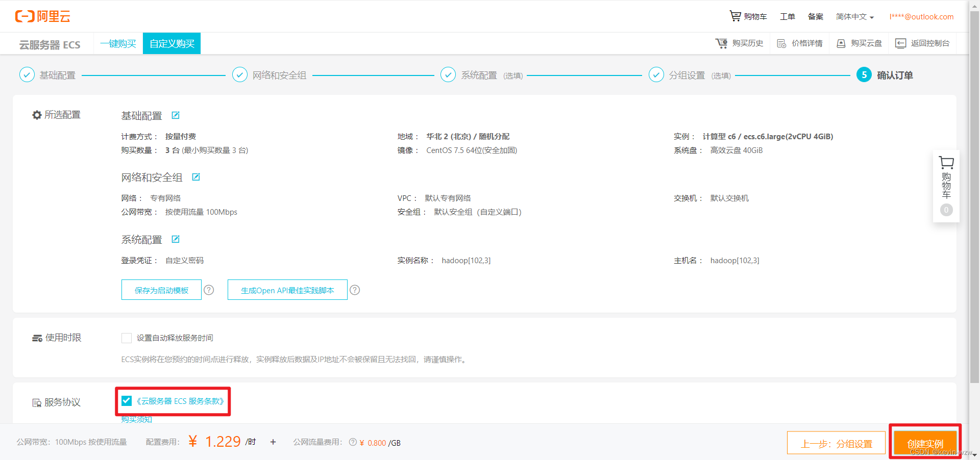Edit the 网络和安全组 section
The image size is (980, 460).
(196, 177)
